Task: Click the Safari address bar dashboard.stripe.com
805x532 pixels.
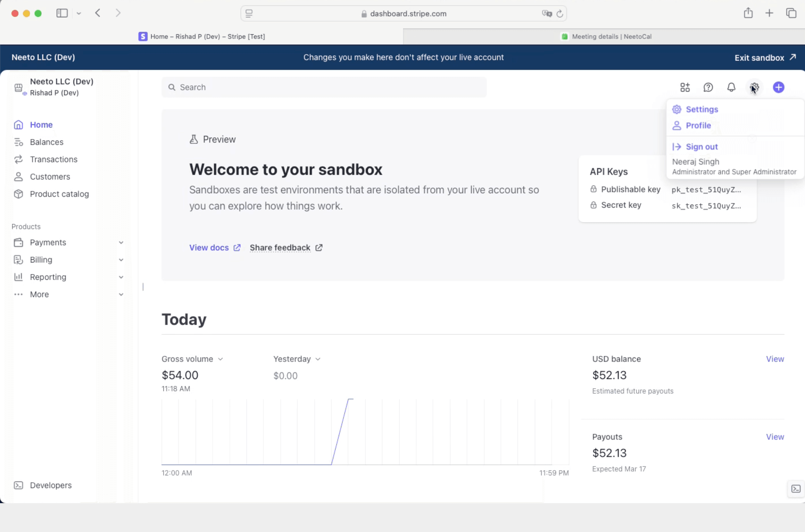Action: tap(403, 13)
